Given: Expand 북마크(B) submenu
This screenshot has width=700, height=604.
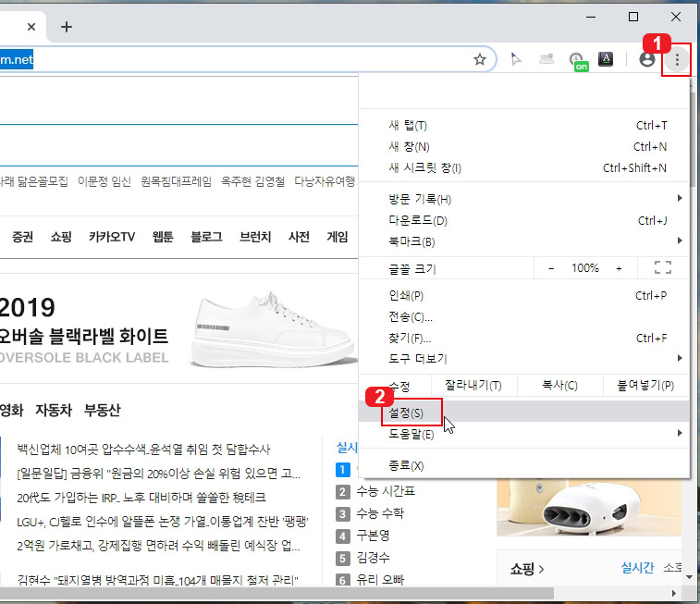Looking at the screenshot, I should click(524, 241).
